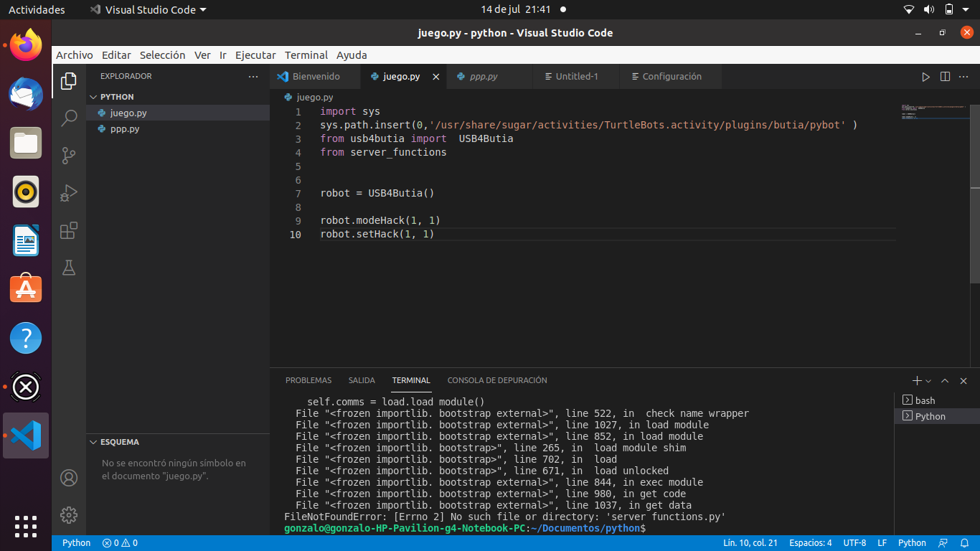Screen dimensions: 980x551
Task: Open the Extensions view
Action: coord(69,230)
